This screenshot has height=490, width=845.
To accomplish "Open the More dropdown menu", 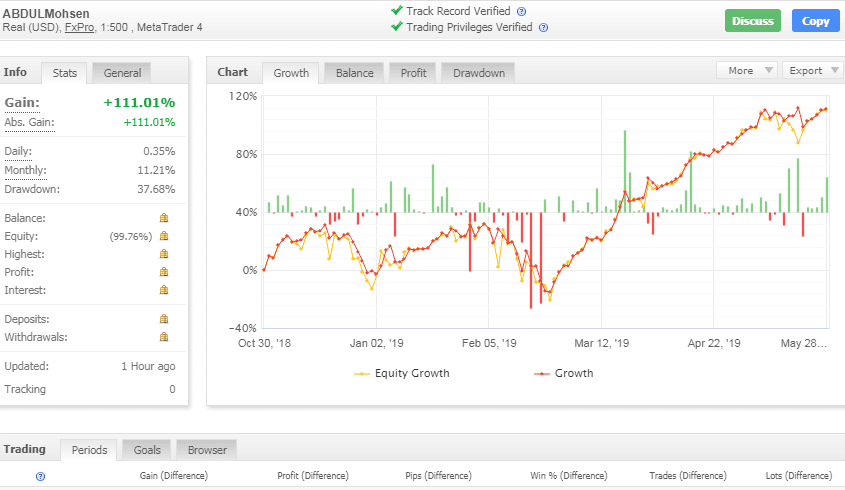I will pos(746,71).
